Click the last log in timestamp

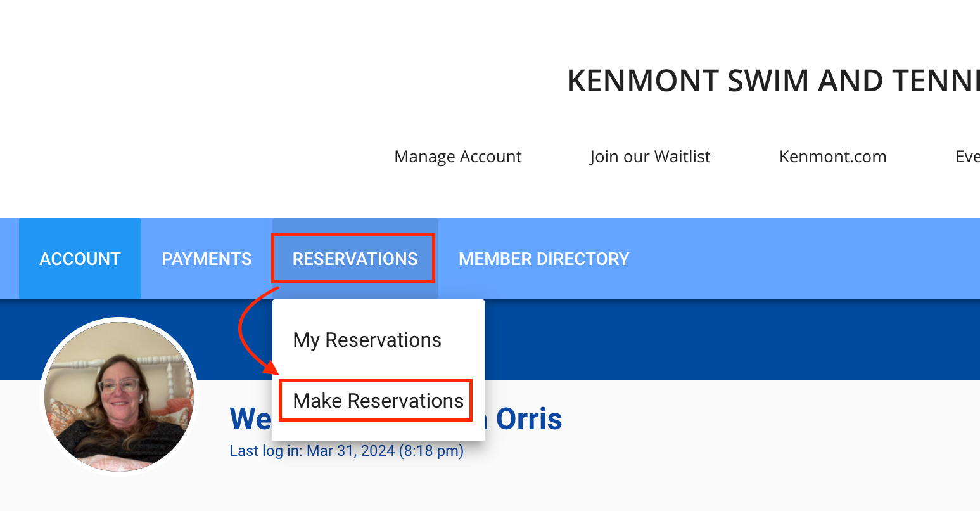(346, 450)
